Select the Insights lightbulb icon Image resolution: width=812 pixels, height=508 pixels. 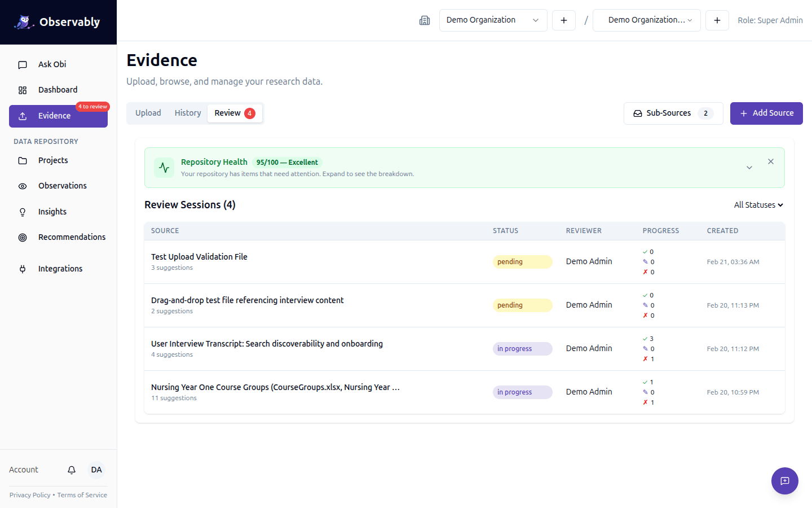click(x=22, y=211)
